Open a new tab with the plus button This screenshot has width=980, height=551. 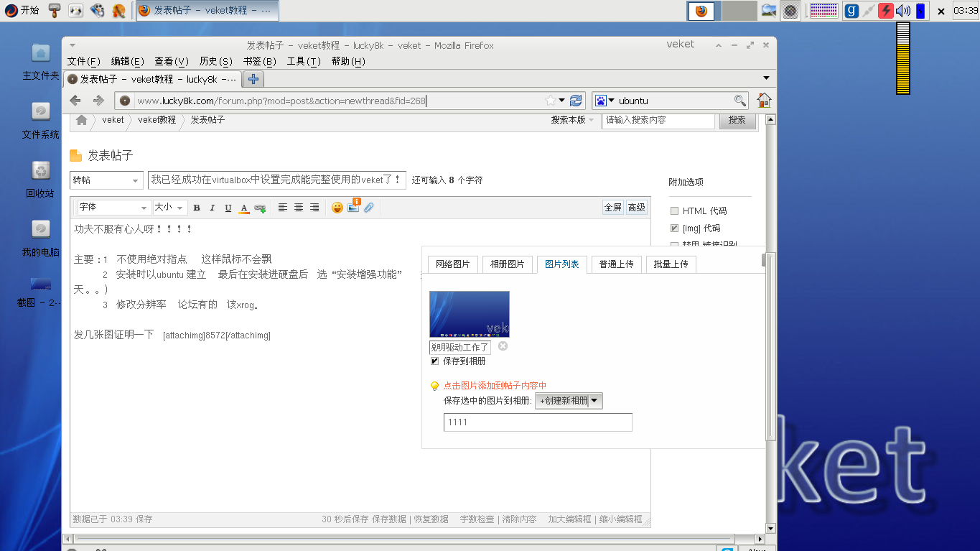[253, 79]
